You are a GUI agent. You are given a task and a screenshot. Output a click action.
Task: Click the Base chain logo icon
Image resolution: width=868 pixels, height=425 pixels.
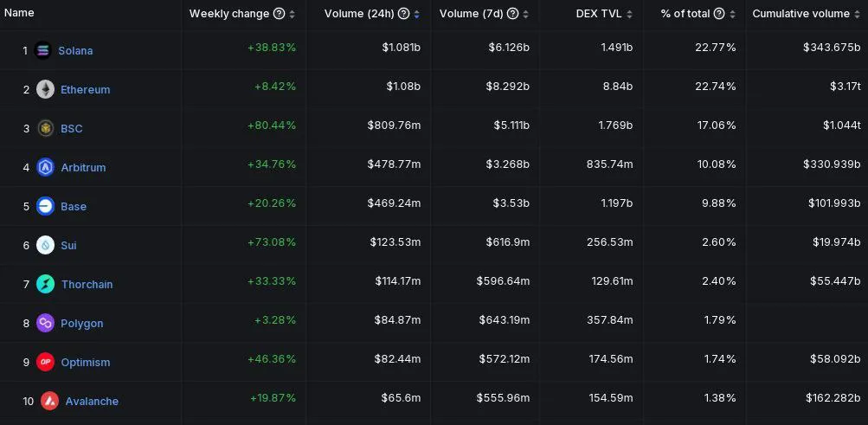pos(46,207)
